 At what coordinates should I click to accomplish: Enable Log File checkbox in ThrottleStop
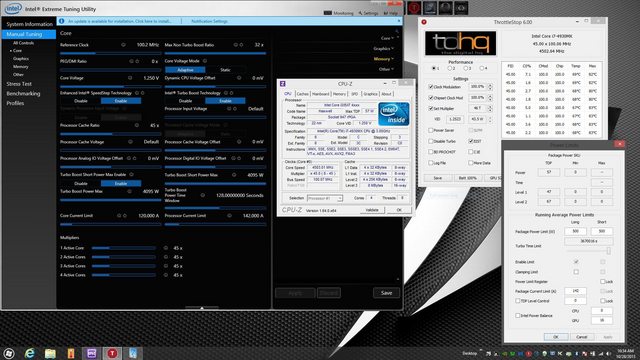coord(431,163)
